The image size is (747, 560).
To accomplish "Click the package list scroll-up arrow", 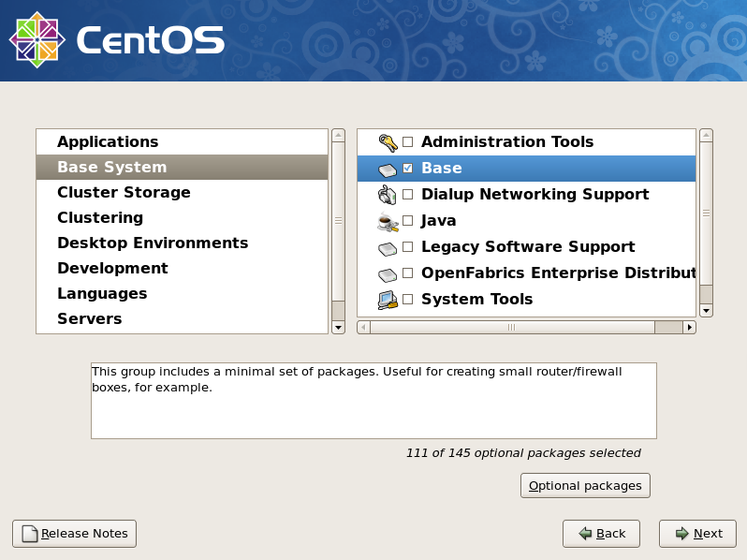I will coord(706,135).
